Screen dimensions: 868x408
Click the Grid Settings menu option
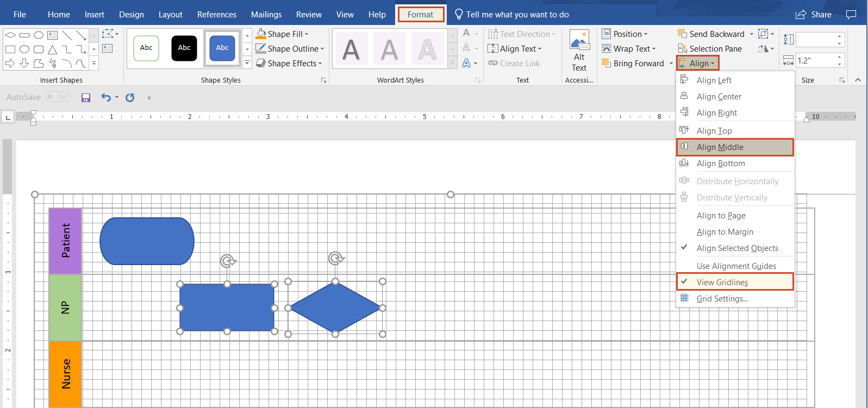[x=722, y=299]
